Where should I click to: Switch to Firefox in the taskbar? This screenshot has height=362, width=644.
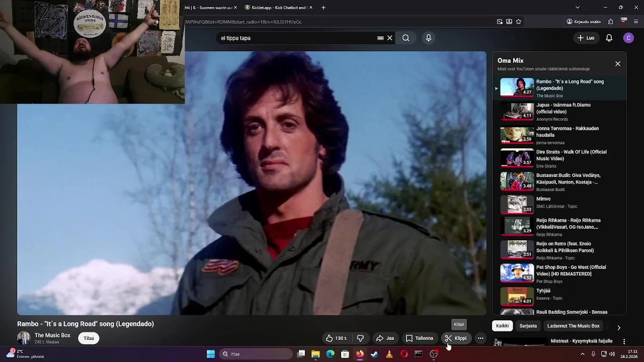[x=360, y=354]
